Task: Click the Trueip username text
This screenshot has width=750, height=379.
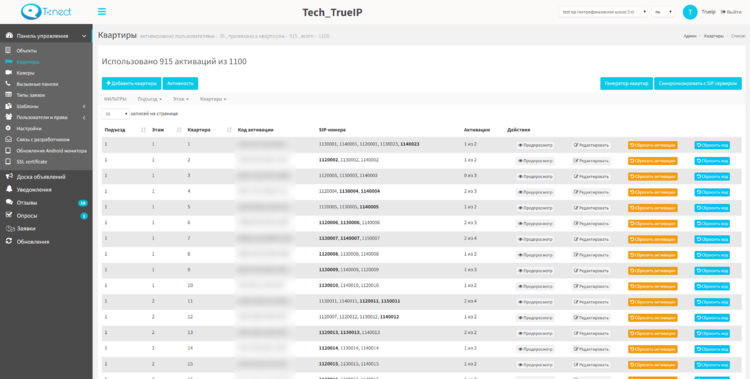Action: coord(708,12)
